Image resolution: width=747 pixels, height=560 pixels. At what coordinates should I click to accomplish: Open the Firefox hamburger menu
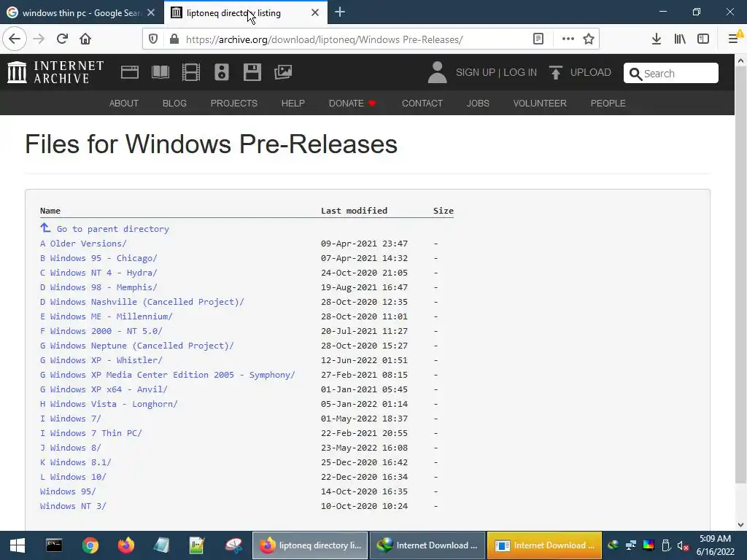734,39
